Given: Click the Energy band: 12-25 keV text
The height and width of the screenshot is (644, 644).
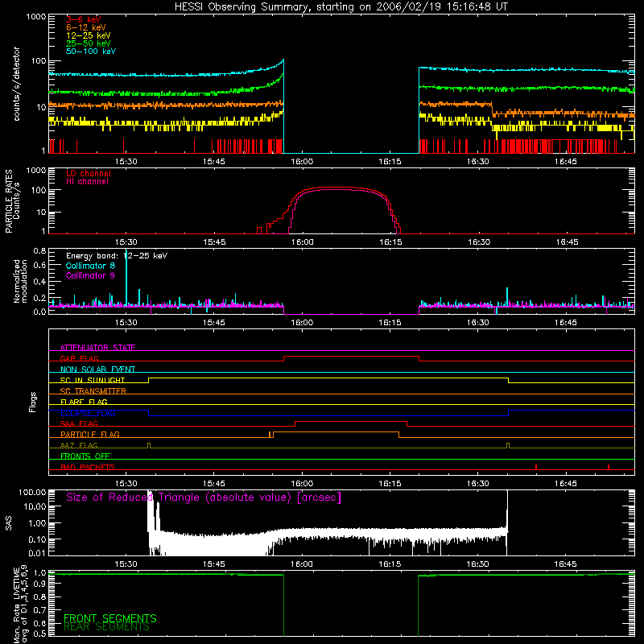Looking at the screenshot, I should click(x=117, y=256).
